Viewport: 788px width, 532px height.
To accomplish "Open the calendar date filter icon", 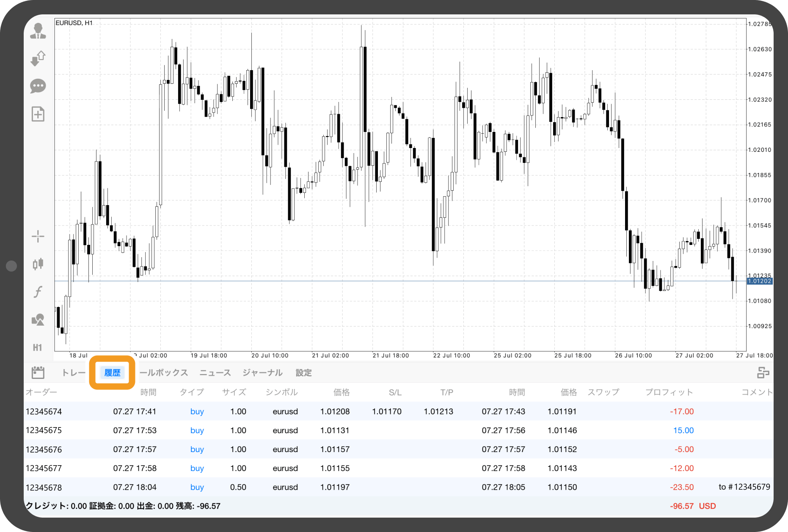I will (x=38, y=373).
